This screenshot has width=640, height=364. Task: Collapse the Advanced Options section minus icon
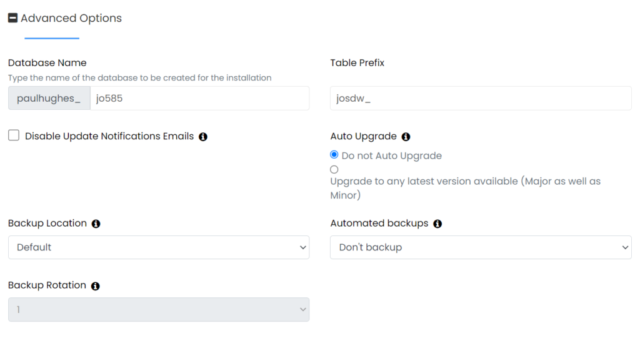pyautogui.click(x=12, y=18)
